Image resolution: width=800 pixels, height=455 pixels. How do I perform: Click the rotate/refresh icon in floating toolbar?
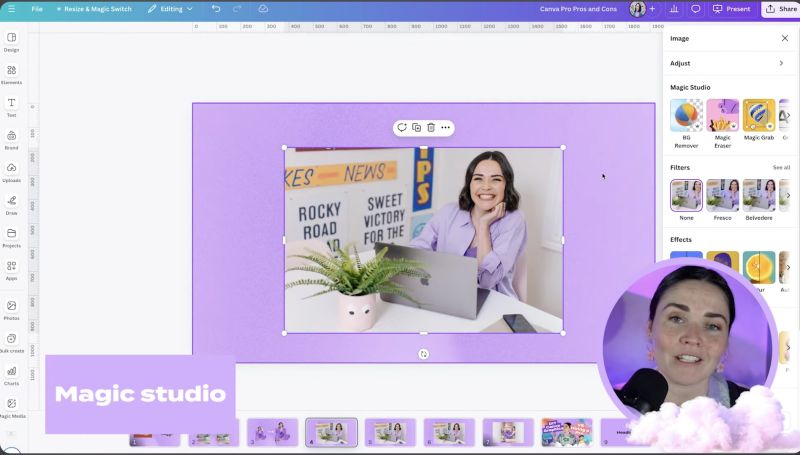tap(402, 128)
